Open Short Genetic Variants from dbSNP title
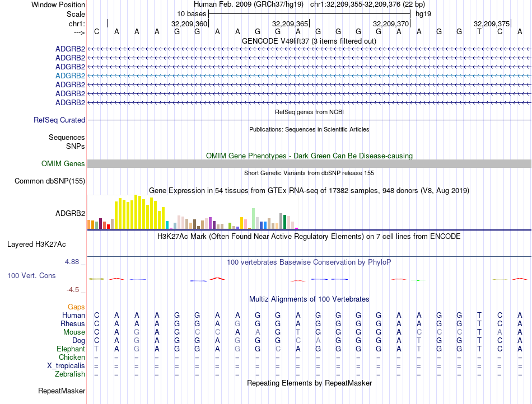This screenshot has height=404, width=532. 309,173
